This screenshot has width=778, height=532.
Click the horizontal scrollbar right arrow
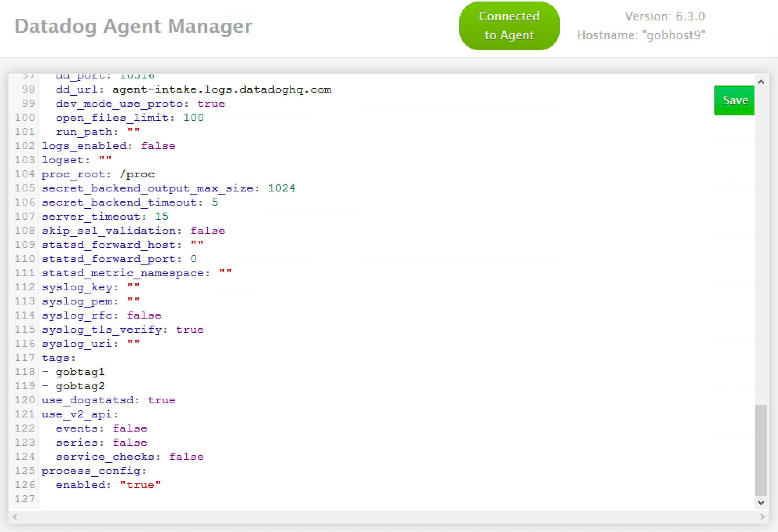tap(762, 517)
